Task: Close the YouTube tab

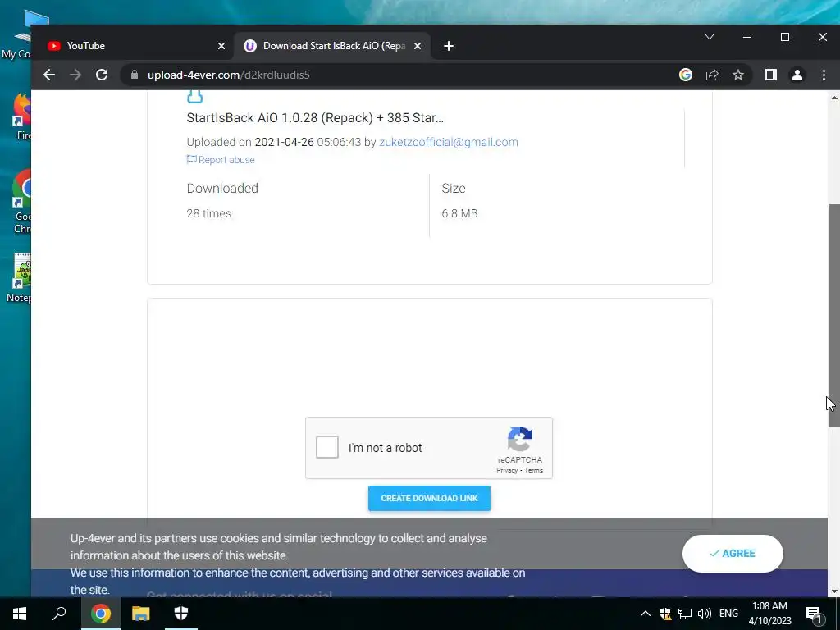Action: pos(221,46)
